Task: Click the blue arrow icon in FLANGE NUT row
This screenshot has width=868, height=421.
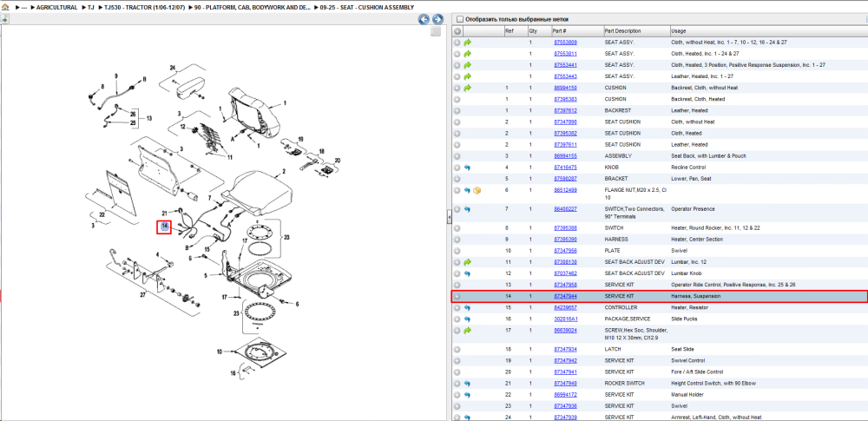Action: click(x=467, y=190)
